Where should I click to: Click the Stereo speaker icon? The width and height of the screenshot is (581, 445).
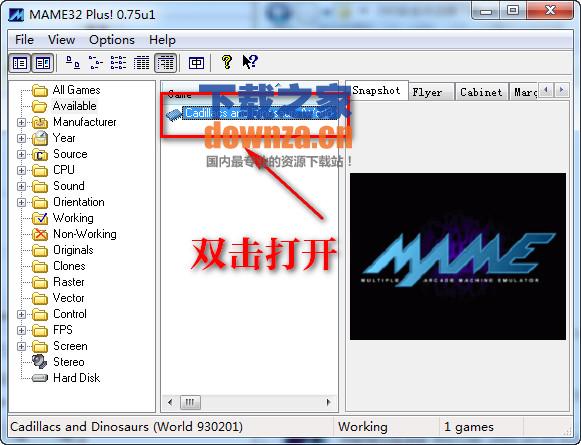(39, 362)
